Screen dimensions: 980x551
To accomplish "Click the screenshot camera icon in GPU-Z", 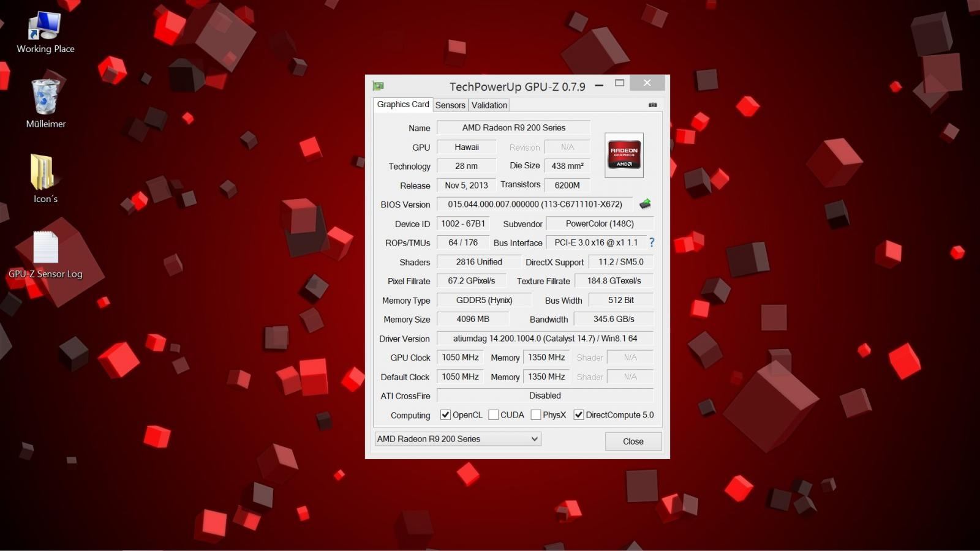I will (x=653, y=105).
